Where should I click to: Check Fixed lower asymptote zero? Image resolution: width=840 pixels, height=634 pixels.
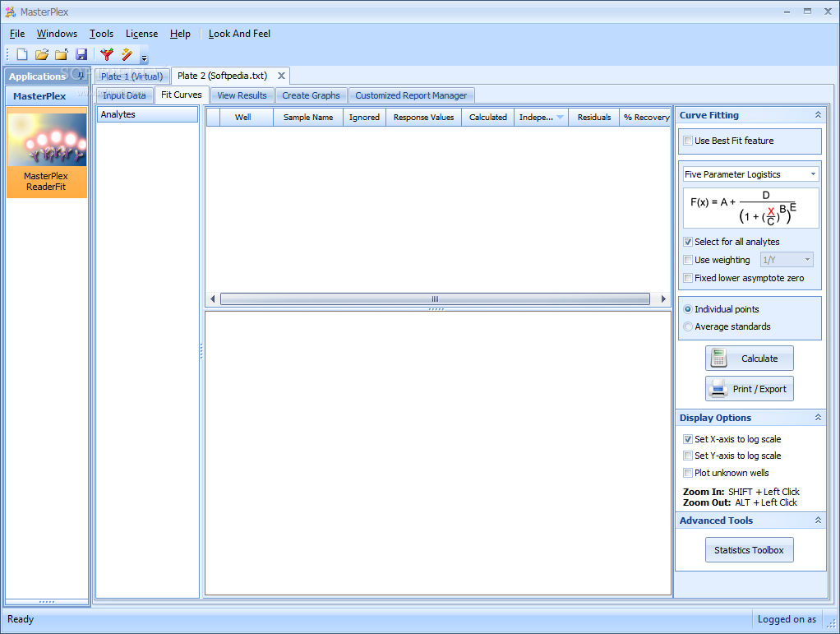coord(688,278)
